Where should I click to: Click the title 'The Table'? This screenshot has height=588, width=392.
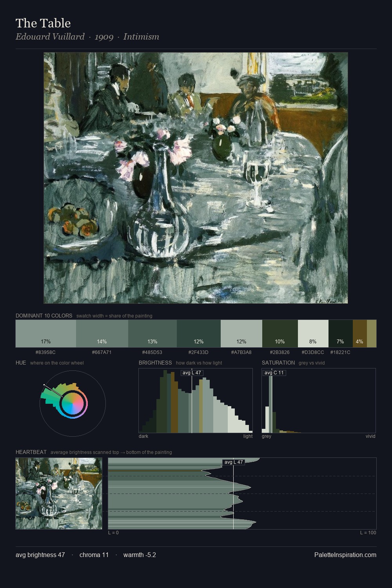coord(43,23)
